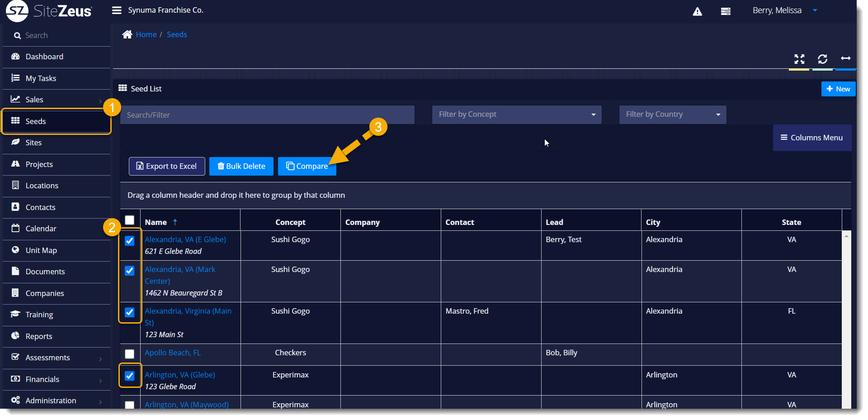Click the Name column sort arrow
Screen dimensions: 868x420
pos(175,222)
